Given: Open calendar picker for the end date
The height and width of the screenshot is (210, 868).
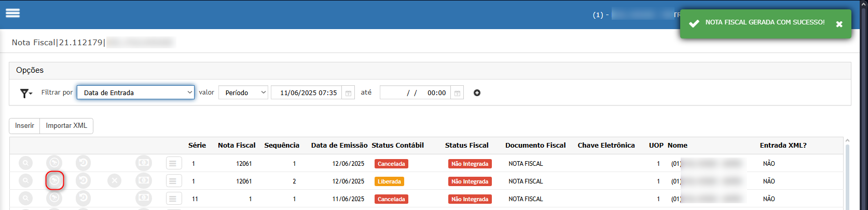Looking at the screenshot, I should [x=457, y=93].
